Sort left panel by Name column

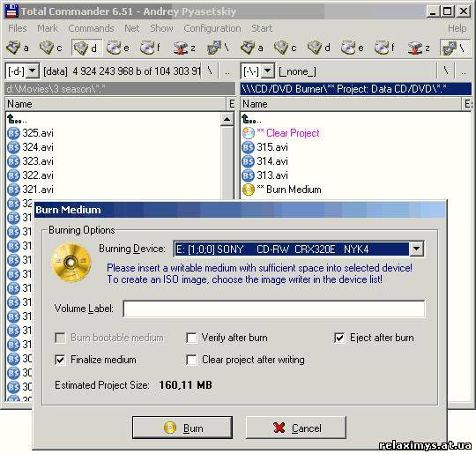pos(115,104)
